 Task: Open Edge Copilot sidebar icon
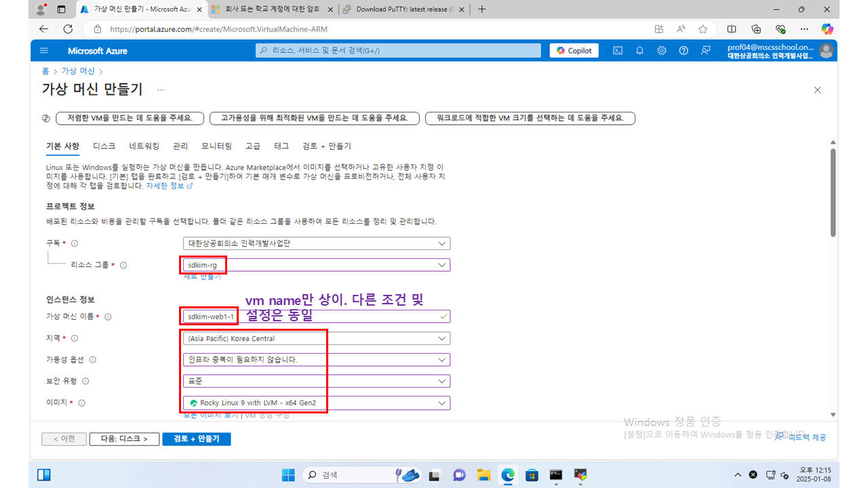pos(827,29)
